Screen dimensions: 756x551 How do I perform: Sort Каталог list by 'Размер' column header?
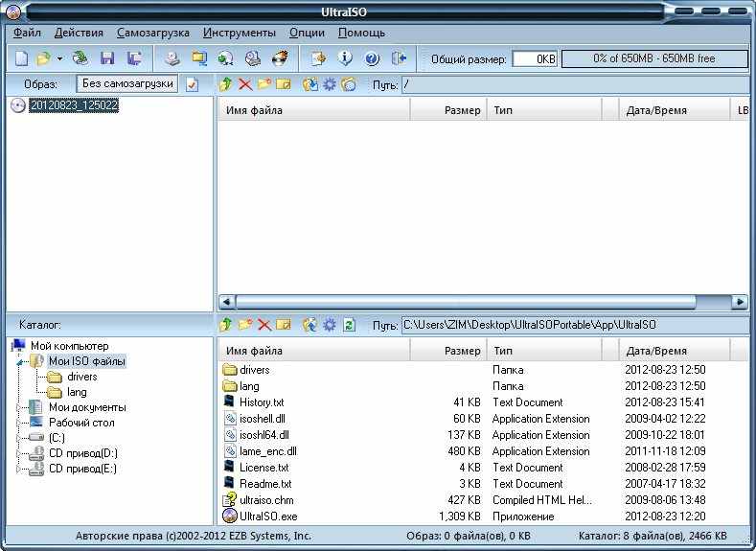(448, 351)
